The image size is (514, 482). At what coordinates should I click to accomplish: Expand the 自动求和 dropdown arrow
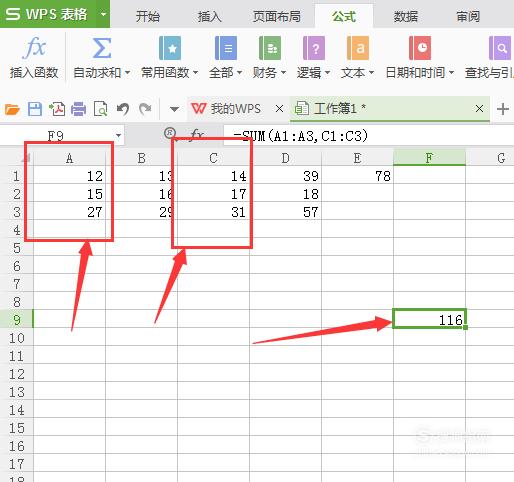click(x=127, y=72)
